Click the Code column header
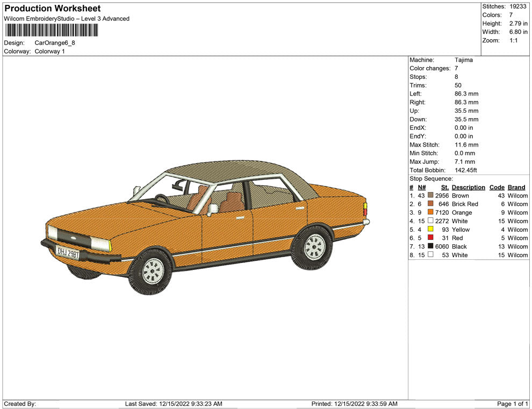 pyautogui.click(x=497, y=187)
